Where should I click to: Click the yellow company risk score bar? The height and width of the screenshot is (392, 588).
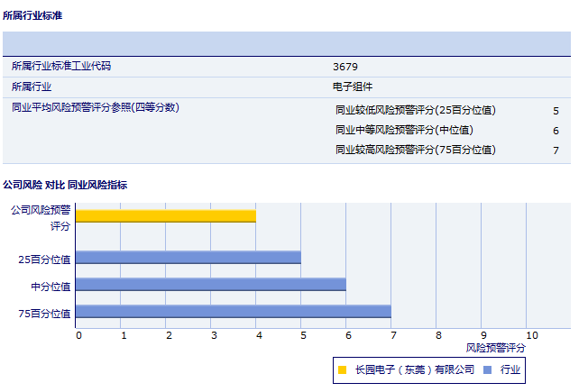(166, 216)
